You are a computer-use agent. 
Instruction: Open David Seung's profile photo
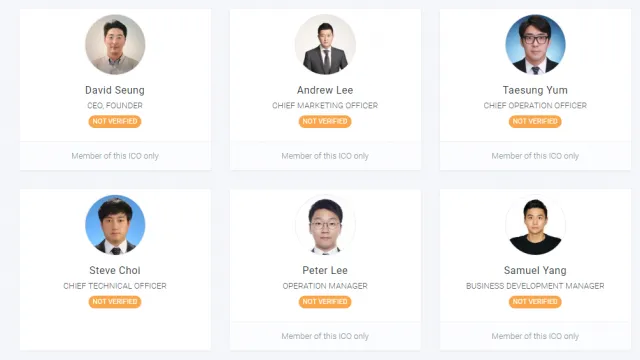coord(115,44)
